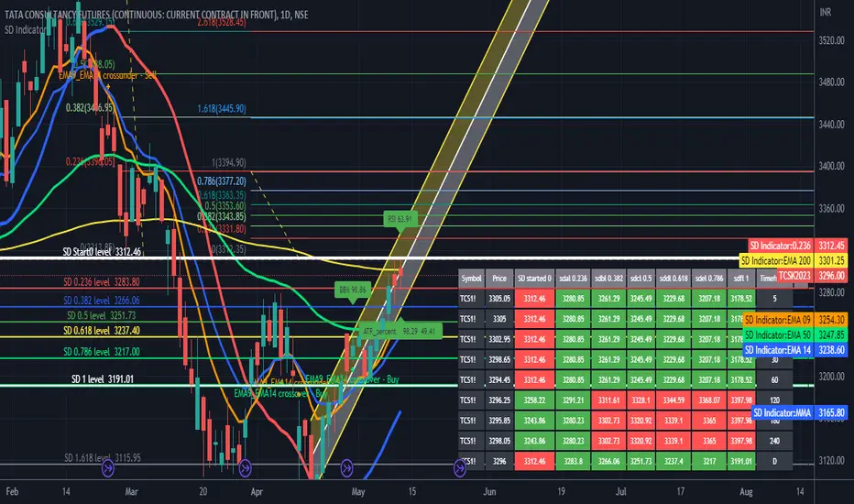Click the red cell 3344.59 in the table

pyautogui.click(x=673, y=400)
